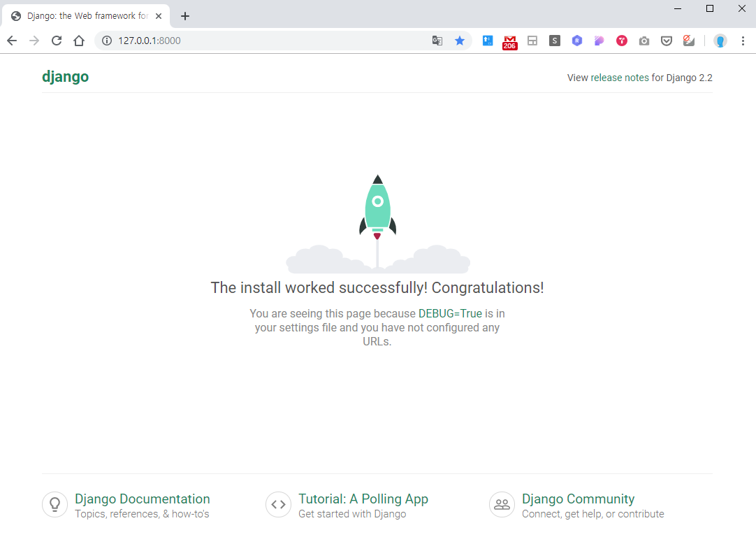
Task: Open Django Community link
Action: (x=578, y=499)
